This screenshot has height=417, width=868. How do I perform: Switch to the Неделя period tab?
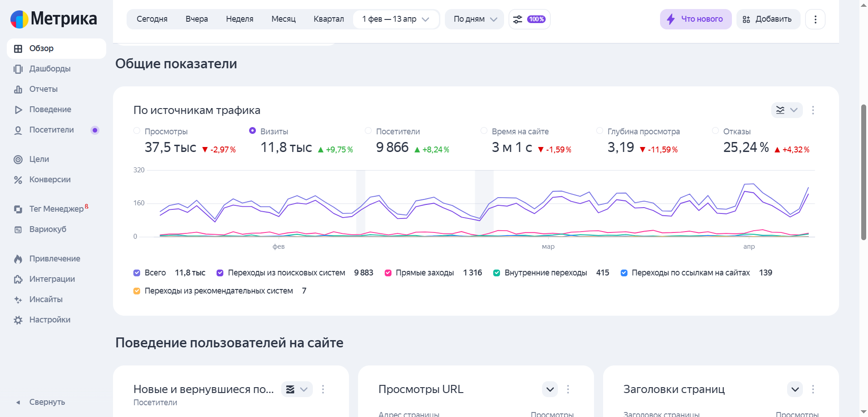[240, 19]
